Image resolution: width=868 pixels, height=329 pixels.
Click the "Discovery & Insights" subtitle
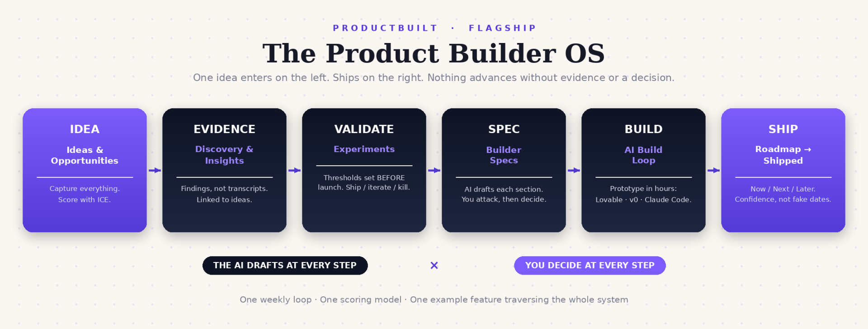coord(224,155)
